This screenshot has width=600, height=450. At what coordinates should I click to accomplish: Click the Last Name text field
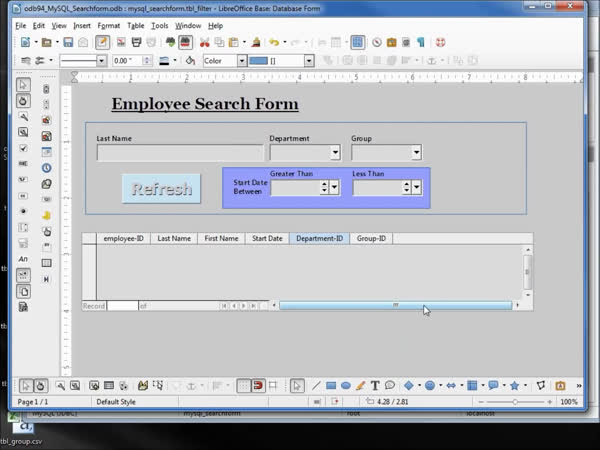179,153
